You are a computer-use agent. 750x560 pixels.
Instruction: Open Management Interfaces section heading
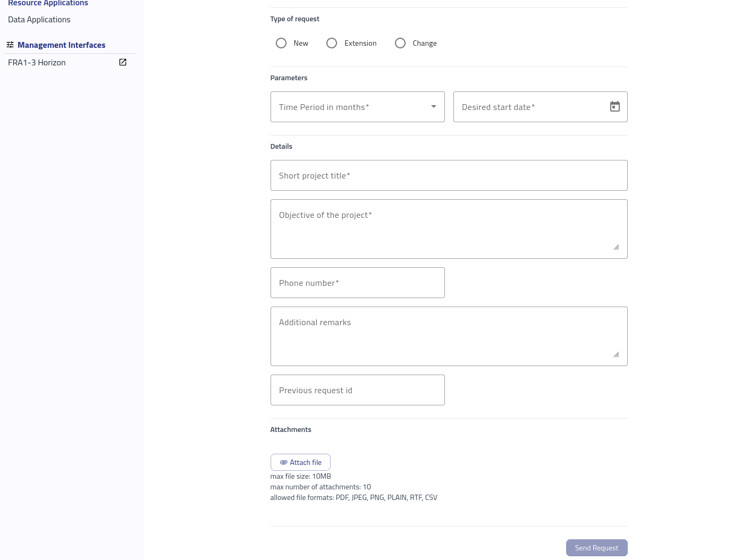coord(62,45)
